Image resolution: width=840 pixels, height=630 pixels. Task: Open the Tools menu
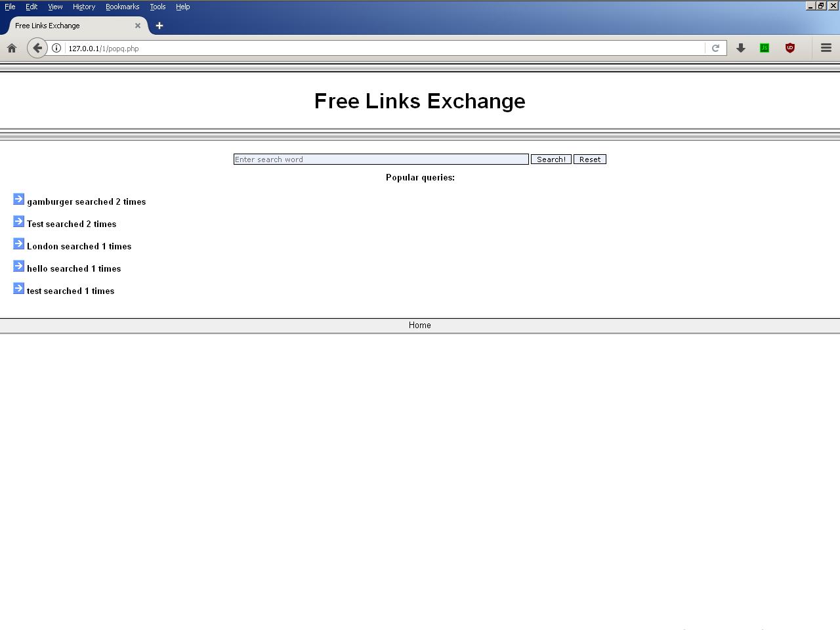point(157,7)
